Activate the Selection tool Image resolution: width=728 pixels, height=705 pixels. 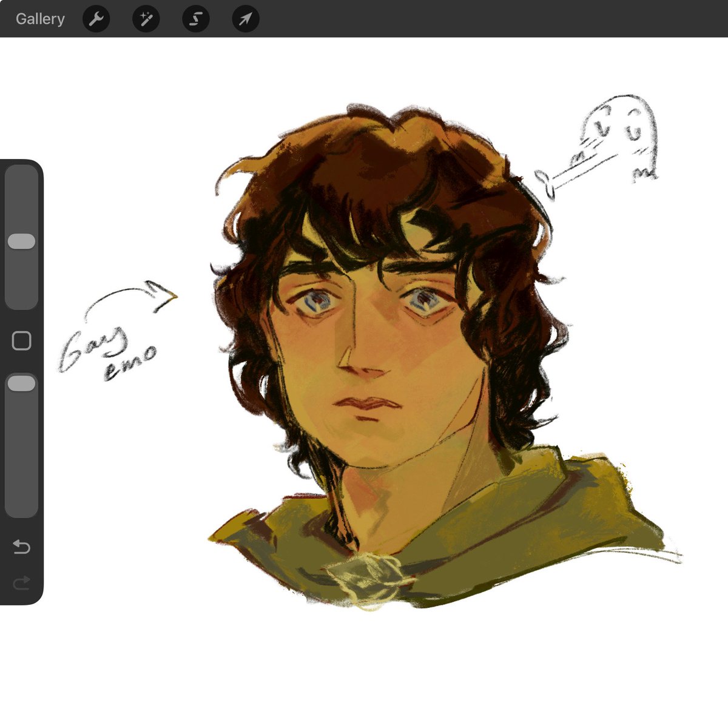(195, 19)
